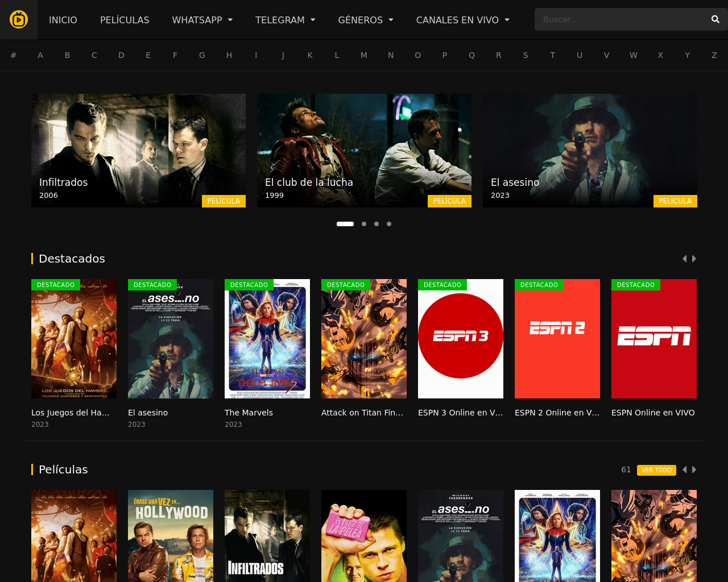The height and width of the screenshot is (582, 728).
Task: Open El club de la pelea poster
Action: tap(364, 536)
